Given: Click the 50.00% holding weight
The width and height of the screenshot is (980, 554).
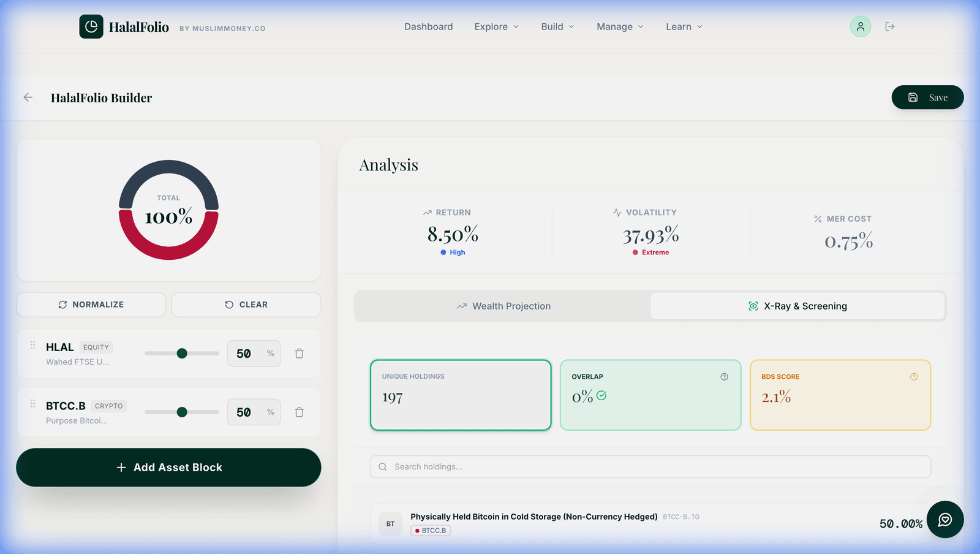Looking at the screenshot, I should coord(901,524).
